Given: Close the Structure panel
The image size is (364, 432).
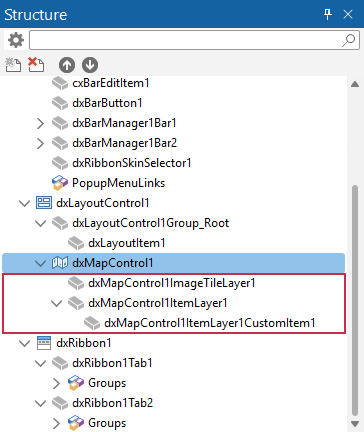Looking at the screenshot, I should click(348, 14).
